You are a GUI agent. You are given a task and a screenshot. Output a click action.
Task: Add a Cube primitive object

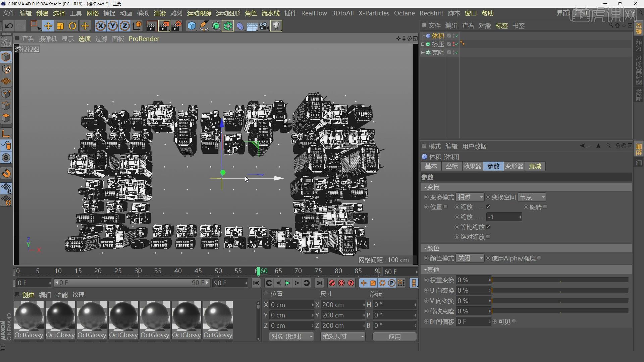[192, 26]
